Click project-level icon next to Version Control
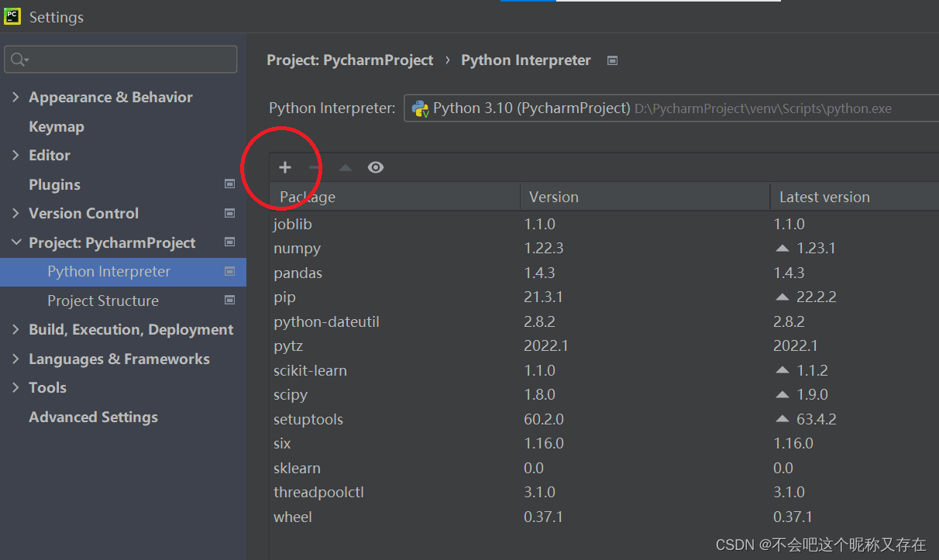Screen dimensions: 939x560 click(x=229, y=213)
